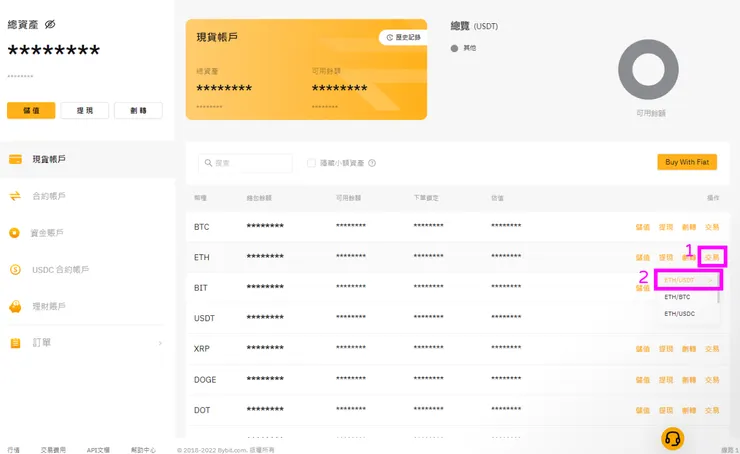The width and height of the screenshot is (740, 454).
Task: Click the search magnifier icon
Action: [x=208, y=163]
